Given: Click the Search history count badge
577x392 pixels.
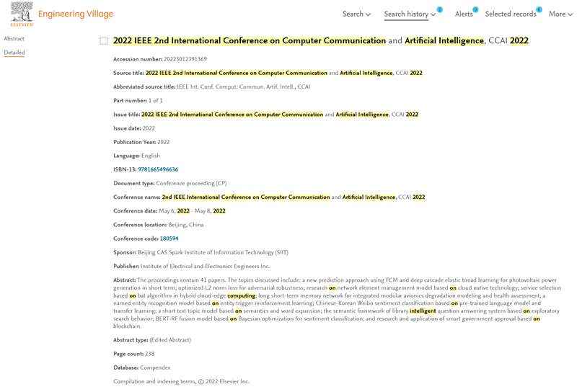Looking at the screenshot, I should pyautogui.click(x=440, y=9).
